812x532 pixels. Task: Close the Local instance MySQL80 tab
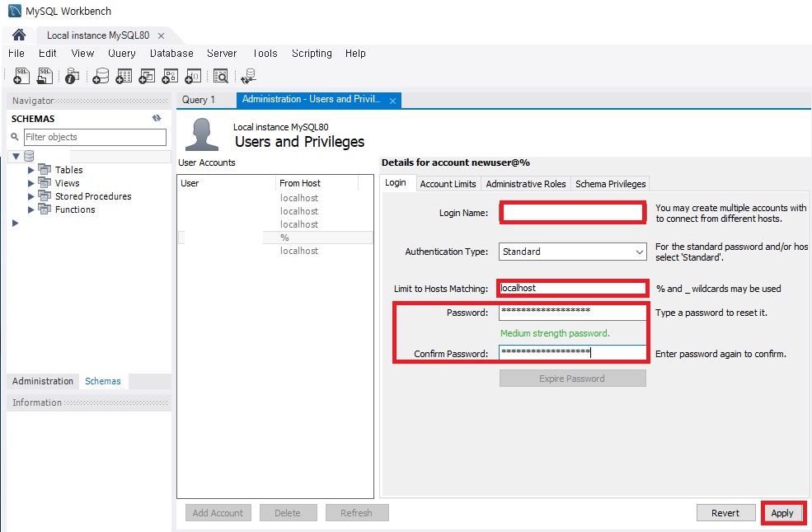[x=161, y=35]
